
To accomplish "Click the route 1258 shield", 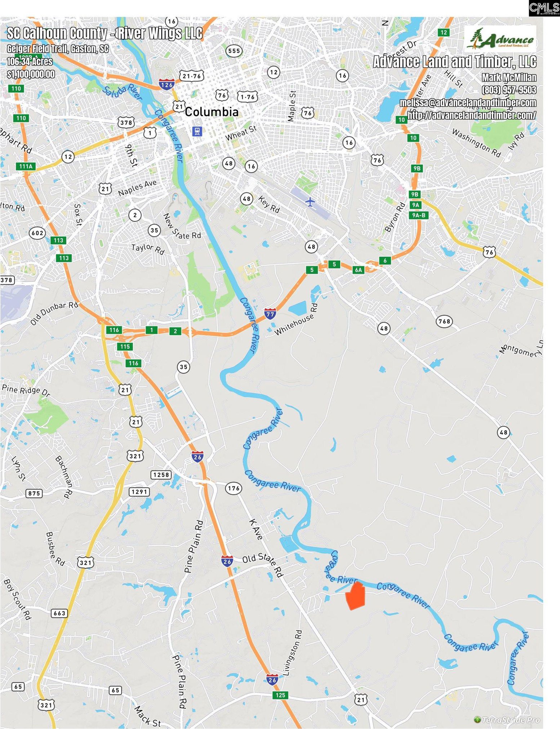I will click(x=161, y=475).
